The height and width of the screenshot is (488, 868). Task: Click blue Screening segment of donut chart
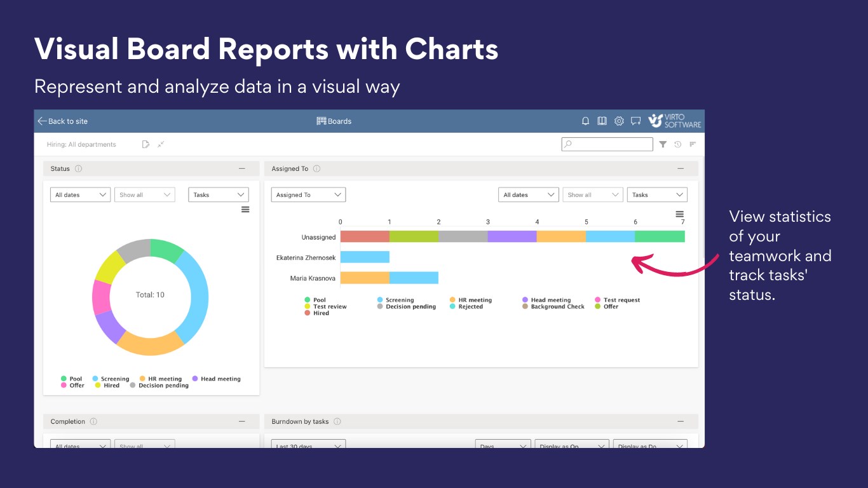coord(198,296)
